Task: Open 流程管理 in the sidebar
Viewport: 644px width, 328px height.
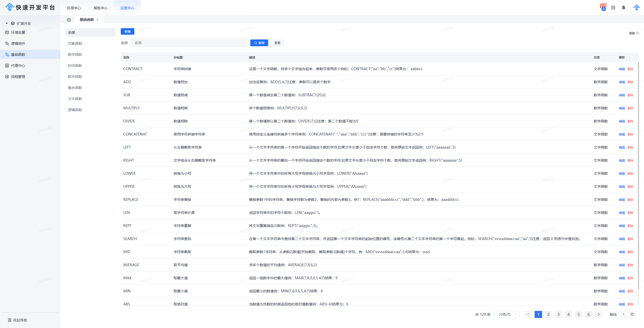Action: [18, 77]
